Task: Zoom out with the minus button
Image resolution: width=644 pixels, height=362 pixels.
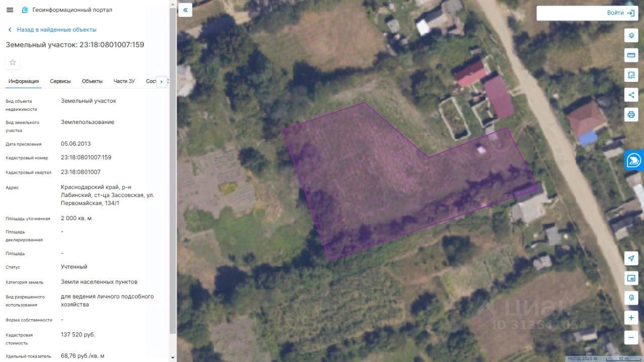Action: [631, 337]
